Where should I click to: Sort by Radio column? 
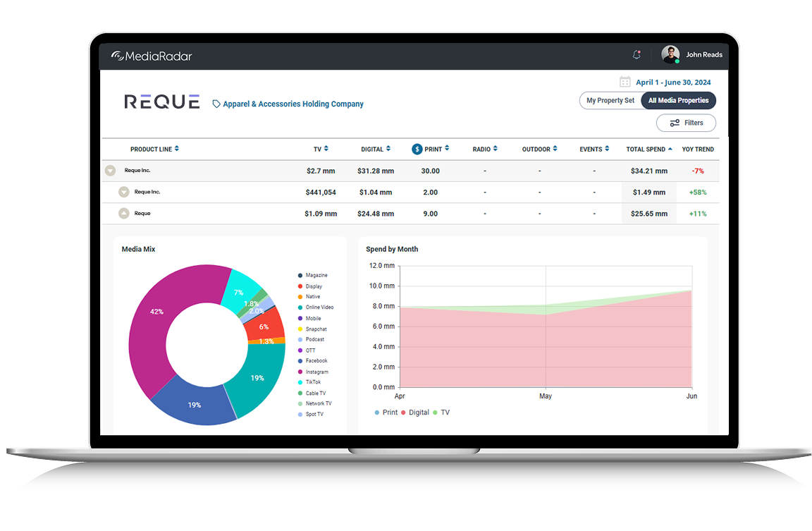[485, 149]
